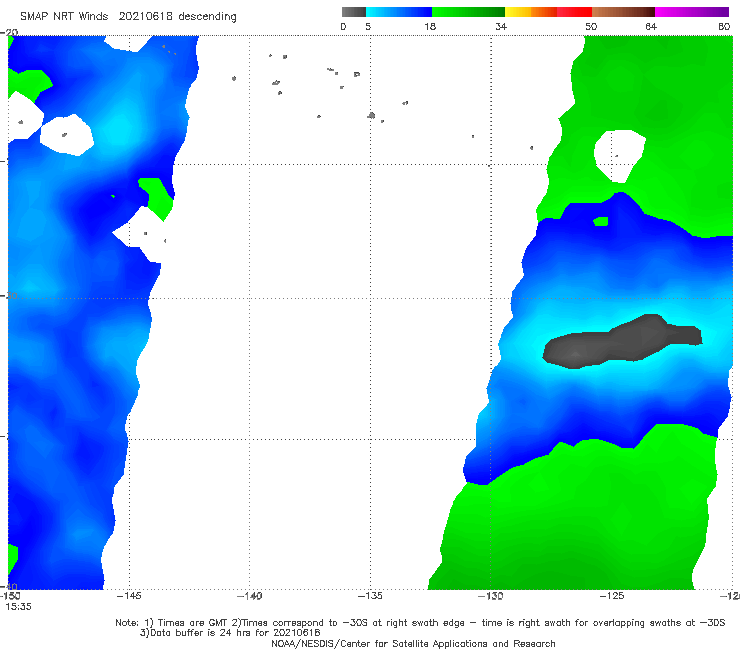Image resolution: width=740 pixels, height=650 pixels.
Task: Click the swath time label '15:35'
Action: (x=18, y=607)
